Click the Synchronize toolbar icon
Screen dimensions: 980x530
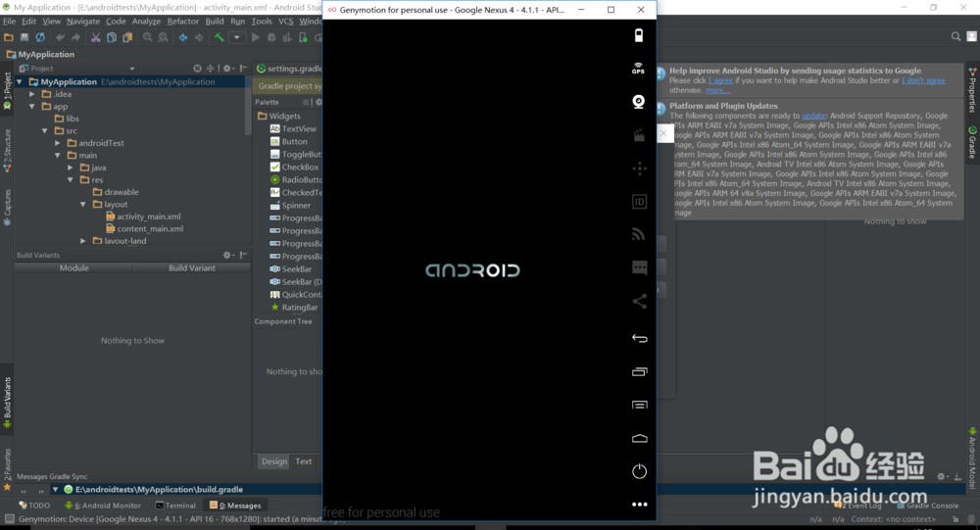click(40, 37)
